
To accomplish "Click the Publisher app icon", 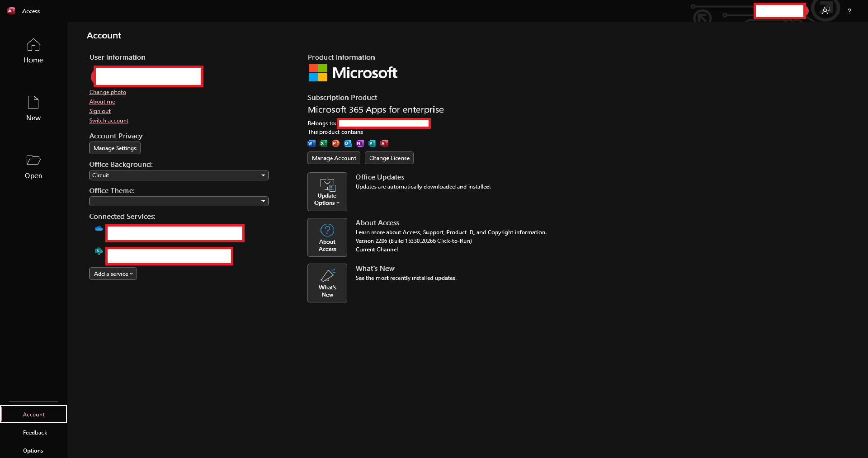I will tap(372, 143).
